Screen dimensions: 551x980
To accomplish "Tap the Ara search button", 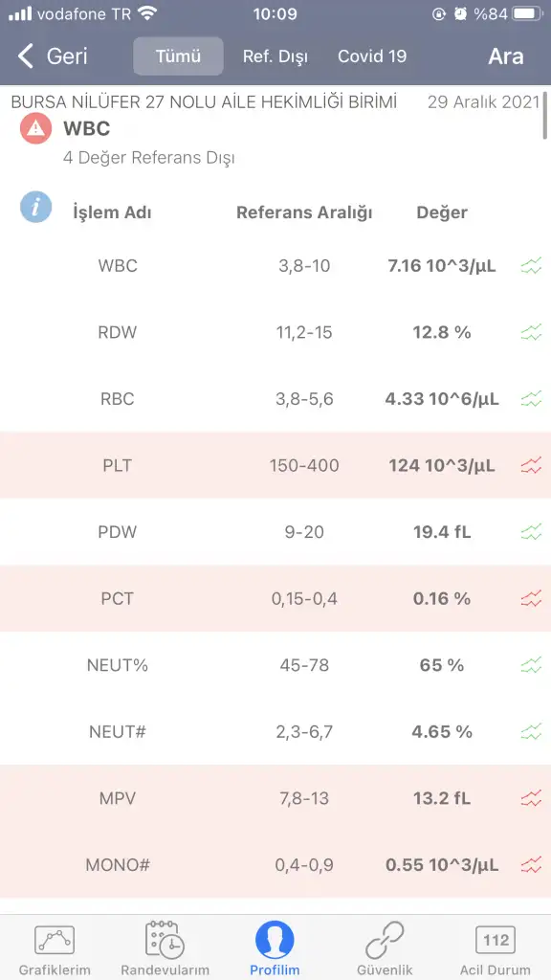I will (506, 56).
